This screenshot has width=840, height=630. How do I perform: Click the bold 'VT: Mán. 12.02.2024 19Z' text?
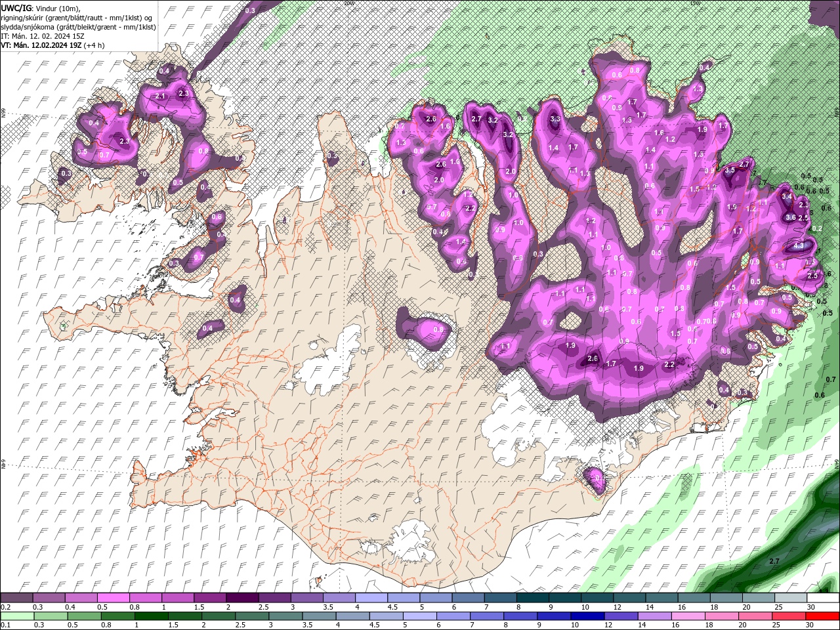pyautogui.click(x=41, y=45)
